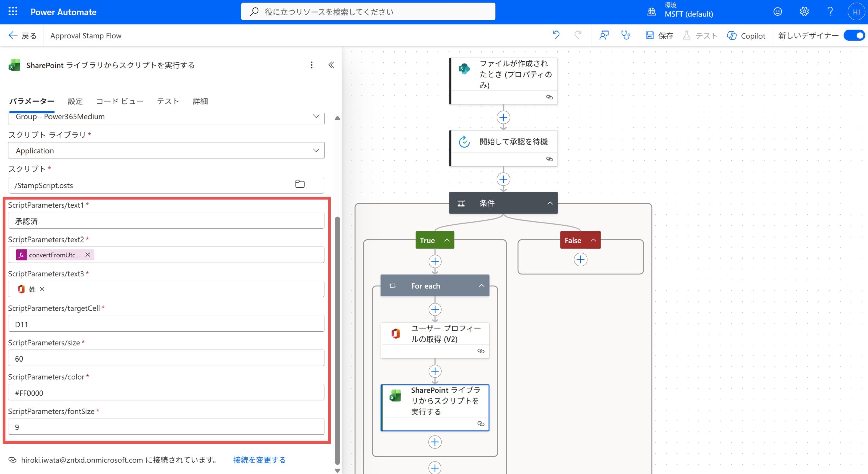This screenshot has width=868, height=474.
Task: Switch to the 設定 tab
Action: pos(75,101)
